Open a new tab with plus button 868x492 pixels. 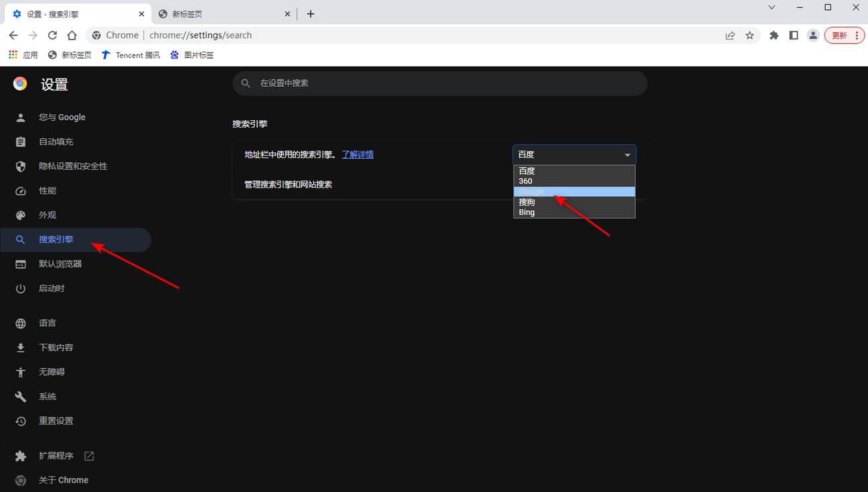tap(310, 14)
